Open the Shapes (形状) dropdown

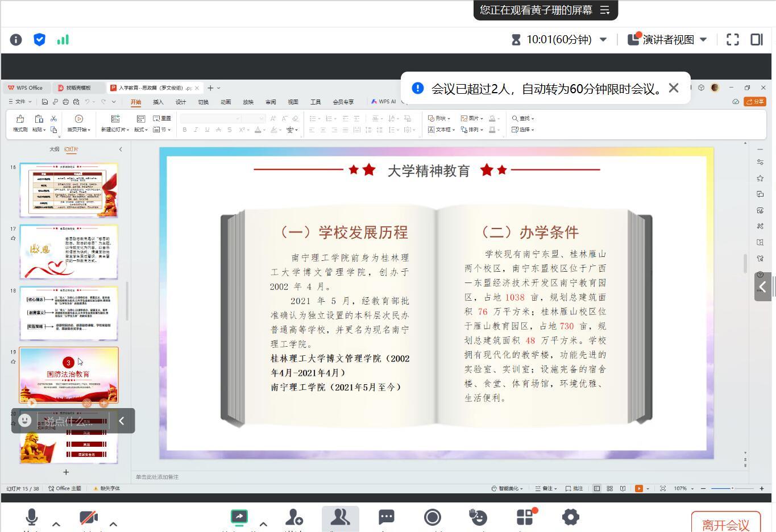coord(439,118)
